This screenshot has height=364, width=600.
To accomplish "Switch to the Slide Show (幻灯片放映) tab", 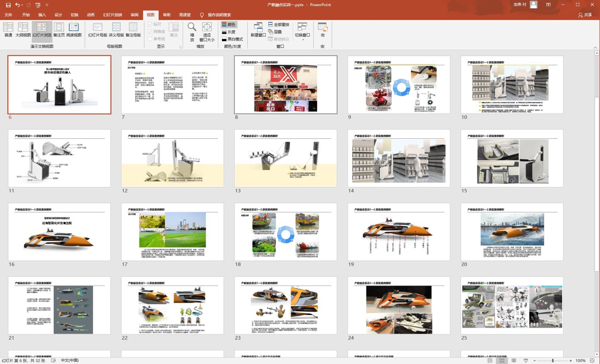I will coord(112,15).
